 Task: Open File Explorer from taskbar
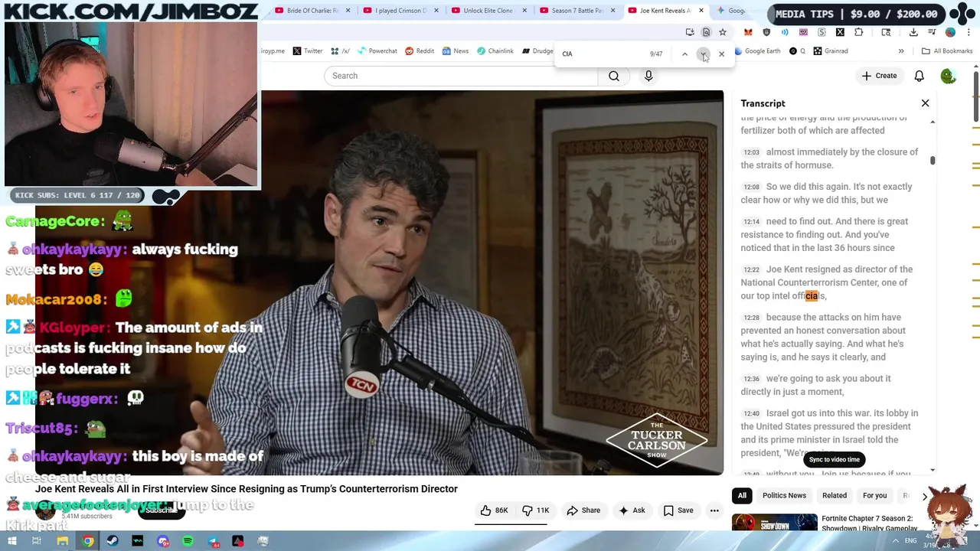tap(62, 541)
